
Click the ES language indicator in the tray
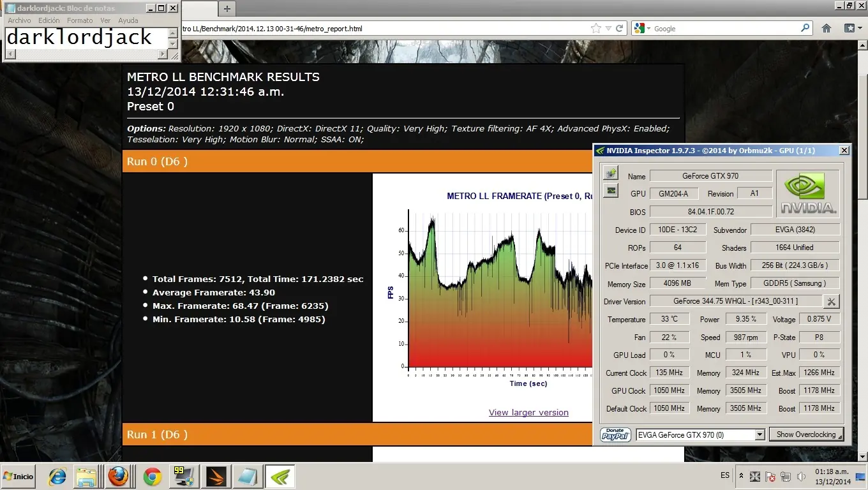(x=725, y=475)
